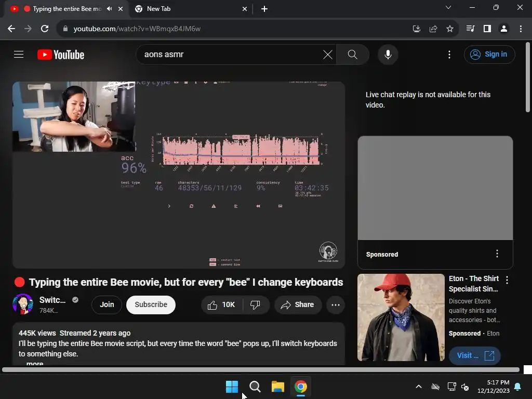This screenshot has height=399, width=532.
Task: Open the network tray icon
Action: (451, 387)
